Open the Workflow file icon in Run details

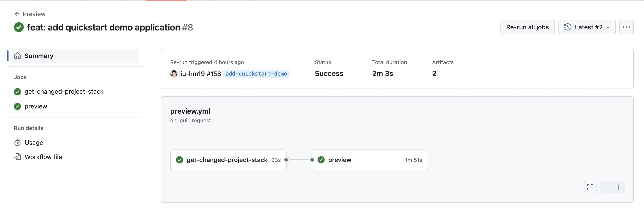17,157
